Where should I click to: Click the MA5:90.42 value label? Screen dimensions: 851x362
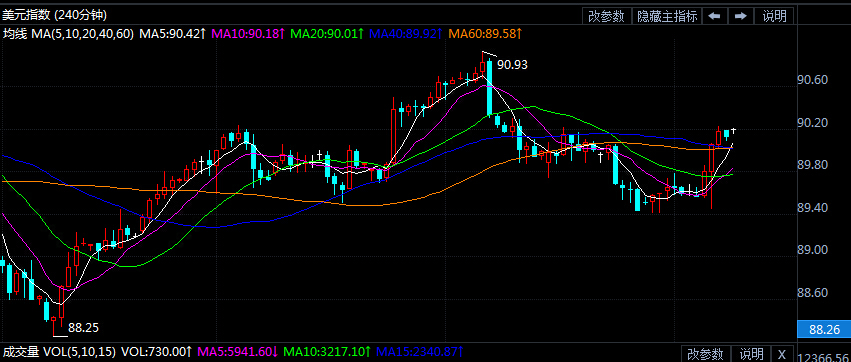[173, 34]
